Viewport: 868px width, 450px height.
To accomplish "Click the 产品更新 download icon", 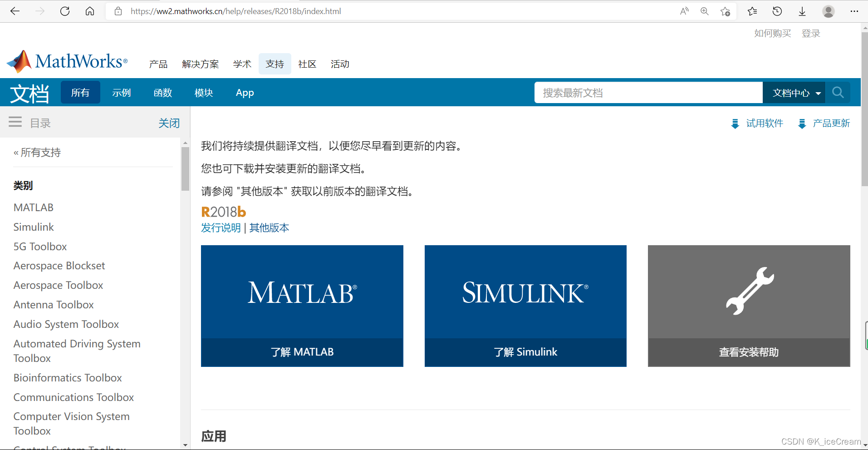I will [x=802, y=124].
